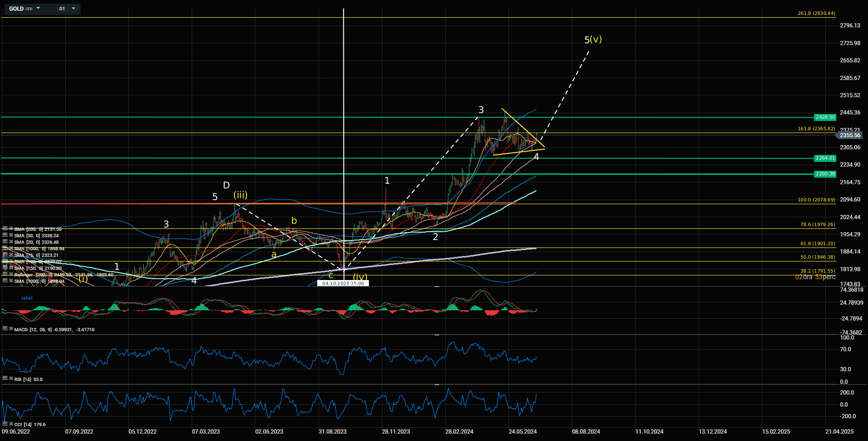
Task: Open MACD [12, 26, 9] settings icon
Action: (5, 329)
